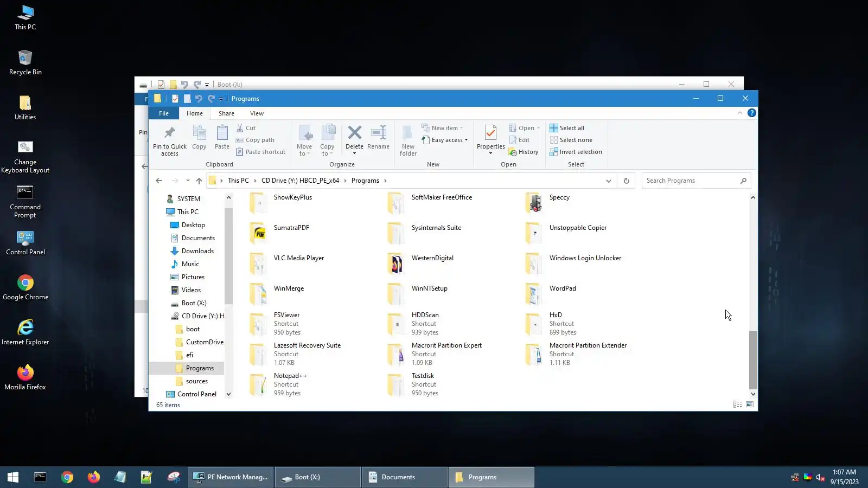Click Copy path in the ribbon
This screenshot has height=488, width=868.
255,140
